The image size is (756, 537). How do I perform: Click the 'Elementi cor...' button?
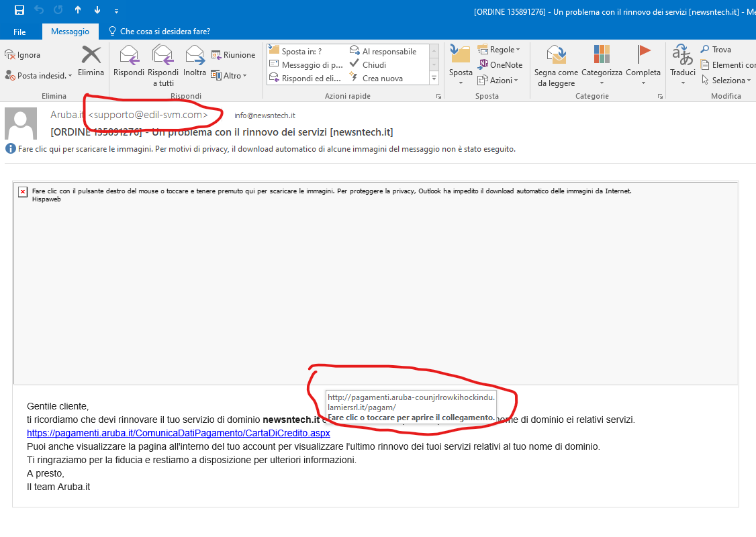click(x=728, y=64)
